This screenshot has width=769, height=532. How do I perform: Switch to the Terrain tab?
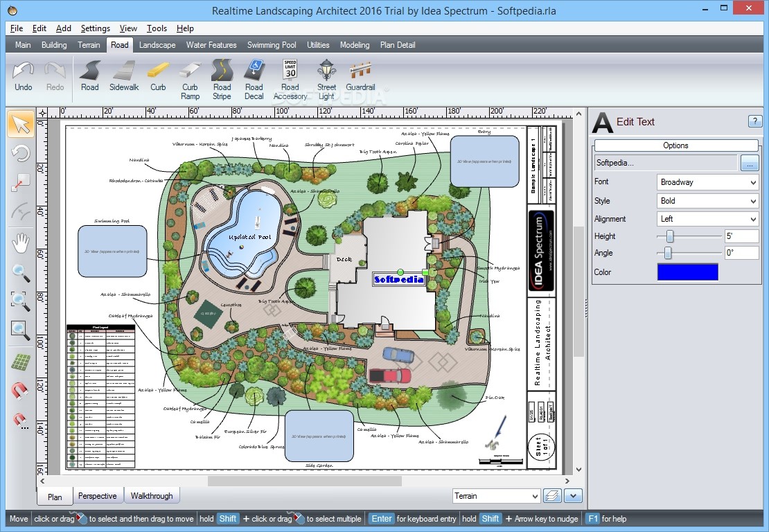(x=89, y=44)
